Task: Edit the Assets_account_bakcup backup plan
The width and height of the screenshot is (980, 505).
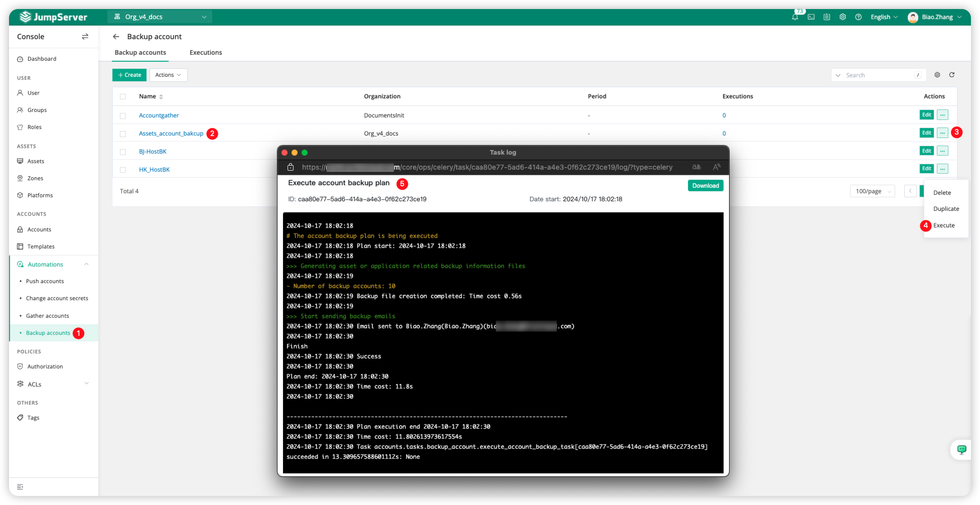Action: pos(926,133)
